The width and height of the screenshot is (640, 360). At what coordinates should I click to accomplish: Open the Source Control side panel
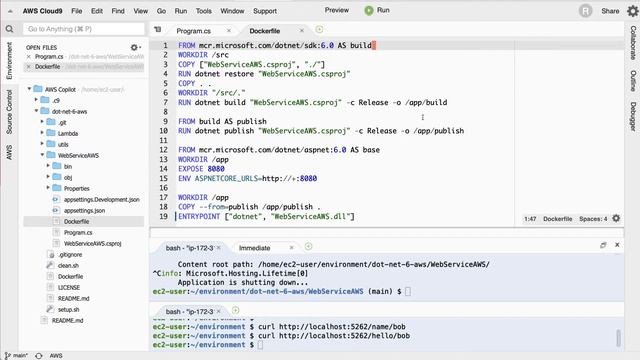click(9, 112)
